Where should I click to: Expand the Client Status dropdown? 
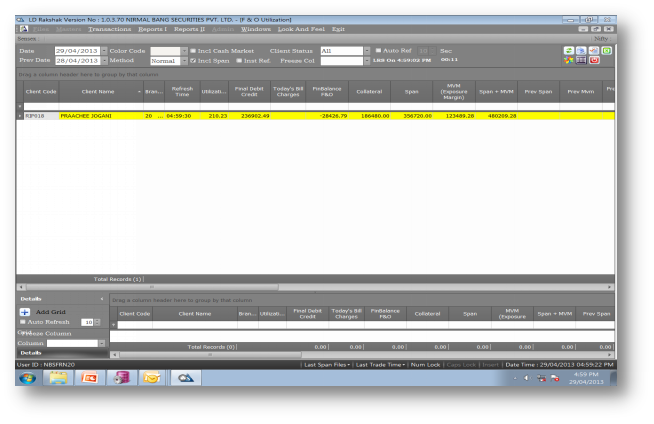(x=366, y=50)
